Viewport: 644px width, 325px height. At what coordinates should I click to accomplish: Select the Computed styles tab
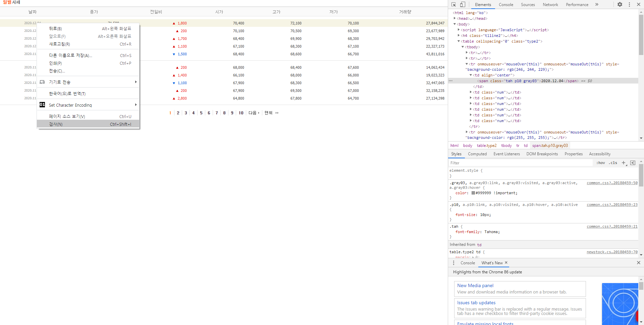pyautogui.click(x=477, y=154)
